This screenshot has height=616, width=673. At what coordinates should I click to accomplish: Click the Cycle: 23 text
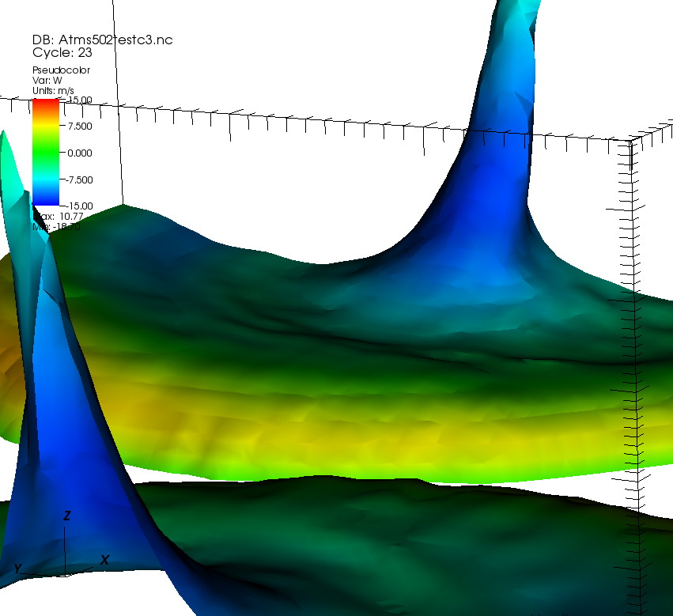64,53
